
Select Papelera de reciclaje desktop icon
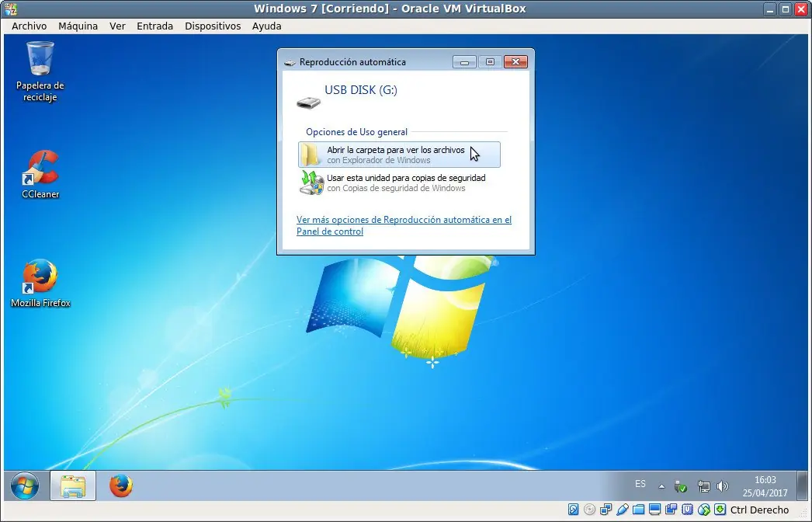40,71
